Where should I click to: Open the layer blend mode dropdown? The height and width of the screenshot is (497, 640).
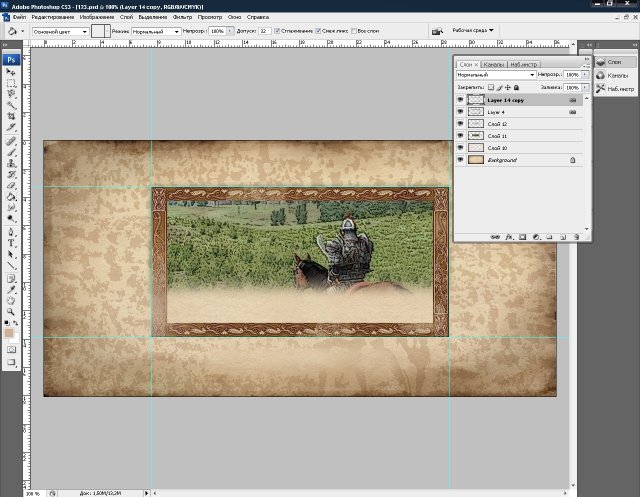tap(494, 75)
